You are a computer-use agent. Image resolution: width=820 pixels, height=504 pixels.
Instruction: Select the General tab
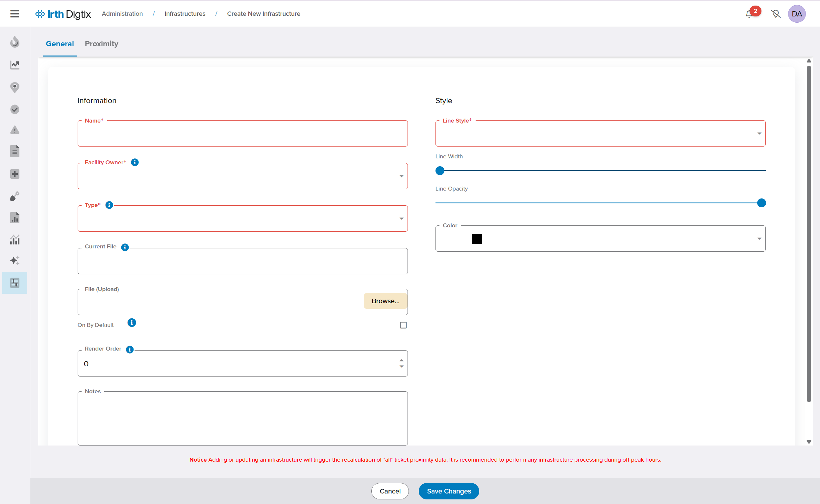60,44
